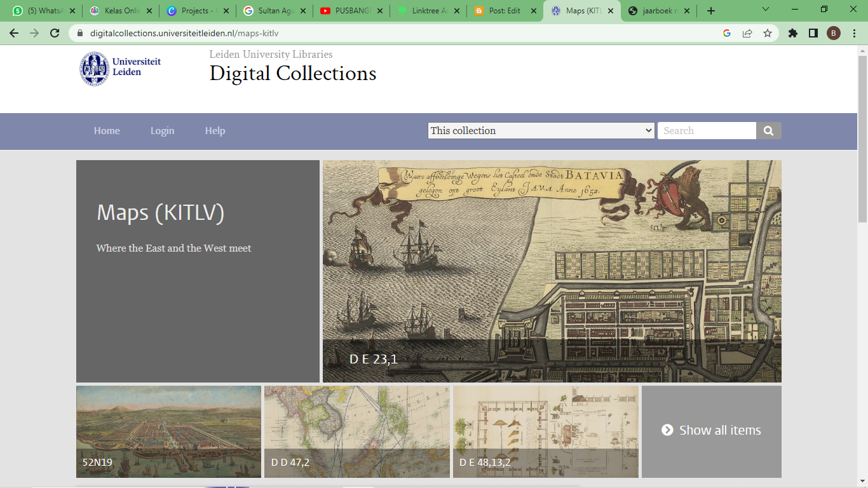Open the Home navigation link
The image size is (868, 488).
coord(107,131)
